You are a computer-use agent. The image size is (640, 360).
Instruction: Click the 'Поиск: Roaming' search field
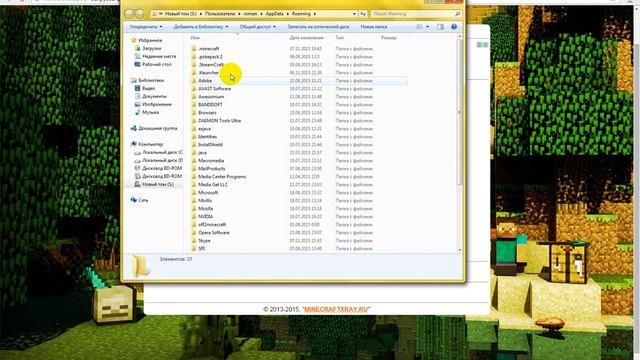412,14
